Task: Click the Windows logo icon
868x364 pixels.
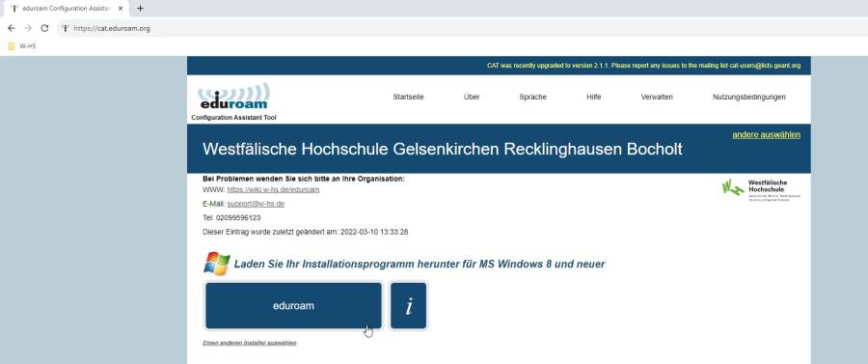Action: click(x=216, y=264)
